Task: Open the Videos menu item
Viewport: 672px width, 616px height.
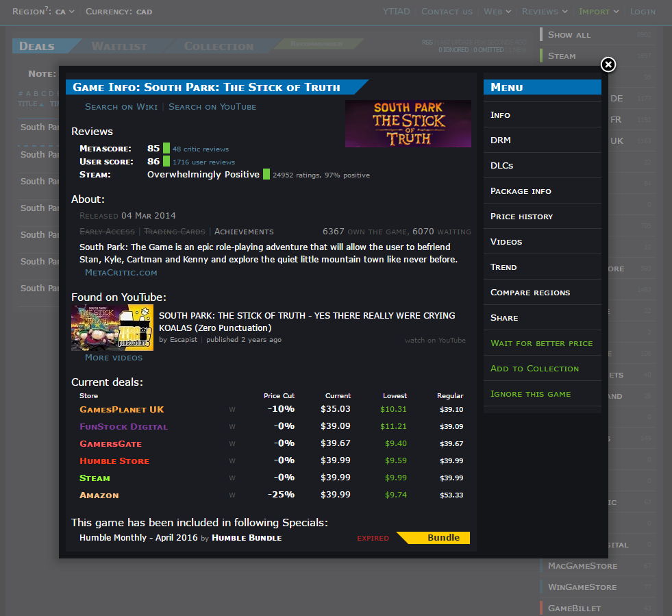Action: pyautogui.click(x=542, y=241)
